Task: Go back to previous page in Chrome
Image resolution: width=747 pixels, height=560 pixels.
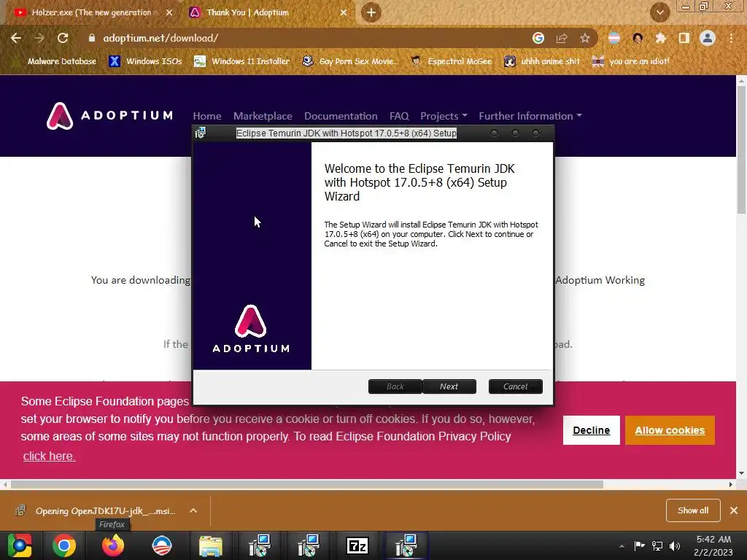Action: (x=16, y=38)
